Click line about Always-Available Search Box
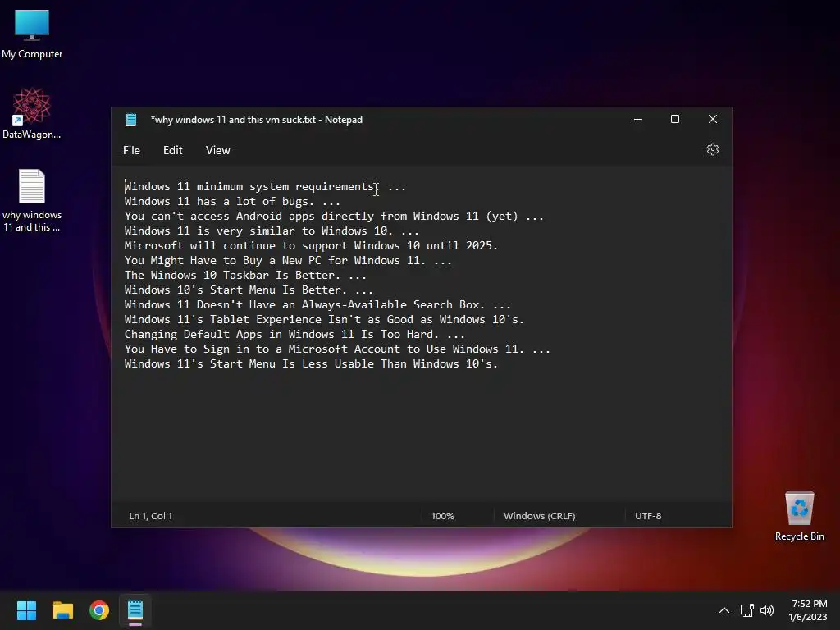The width and height of the screenshot is (840, 630). click(317, 305)
